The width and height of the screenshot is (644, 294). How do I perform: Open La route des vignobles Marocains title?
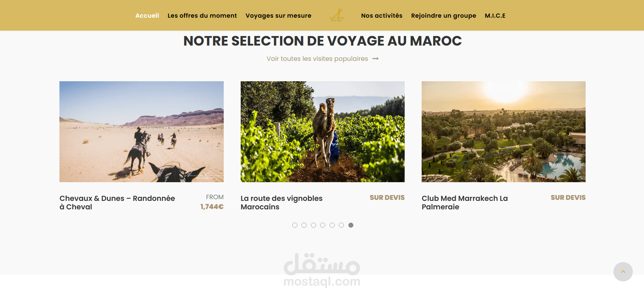[281, 203]
